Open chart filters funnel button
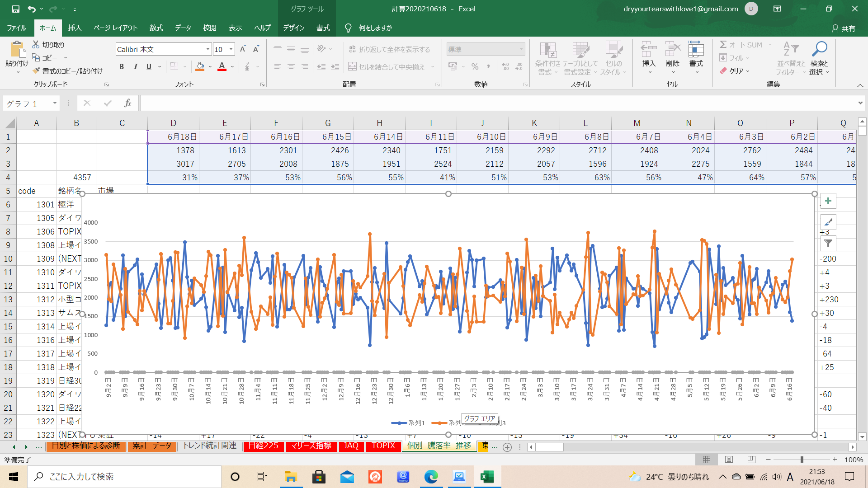This screenshot has height=488, width=868. (828, 243)
